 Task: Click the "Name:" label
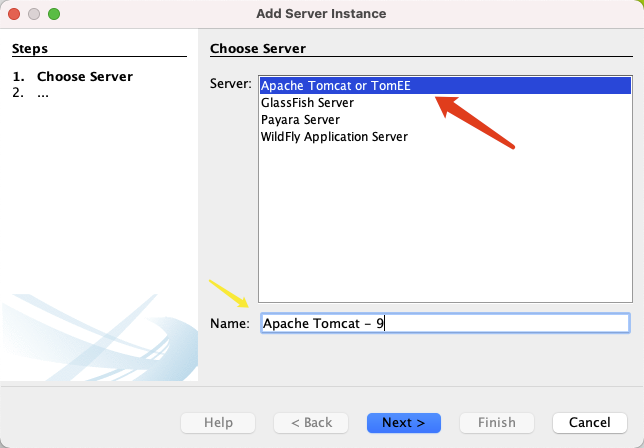point(229,323)
